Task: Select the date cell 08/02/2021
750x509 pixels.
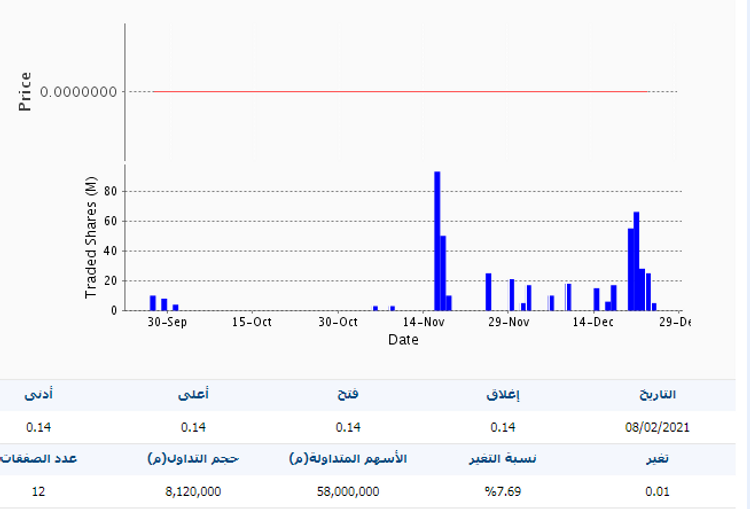Action: tap(656, 427)
